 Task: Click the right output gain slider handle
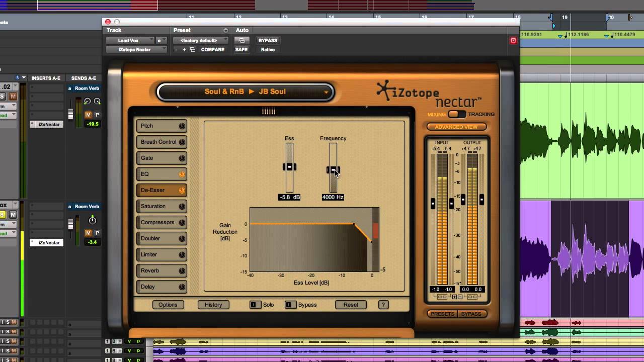(481, 200)
